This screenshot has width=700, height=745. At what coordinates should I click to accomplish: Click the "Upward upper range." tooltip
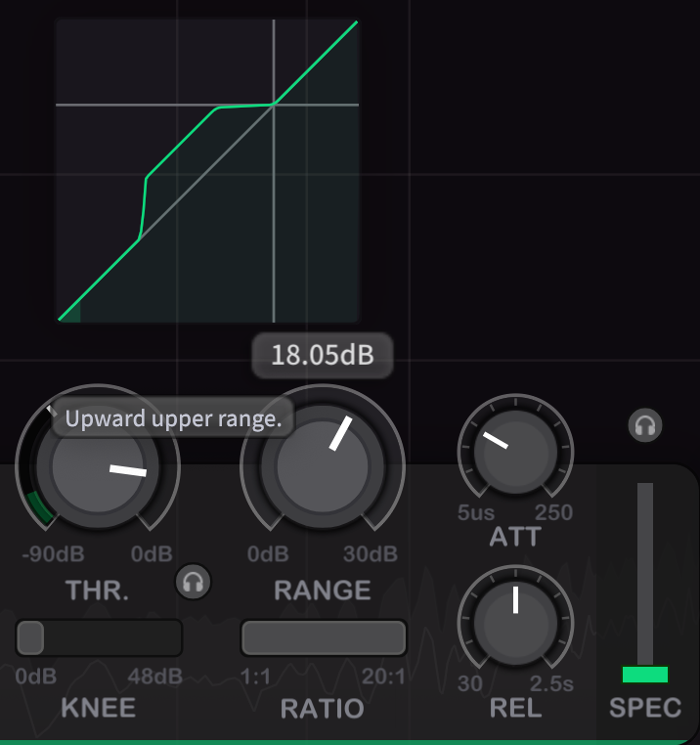(x=173, y=419)
